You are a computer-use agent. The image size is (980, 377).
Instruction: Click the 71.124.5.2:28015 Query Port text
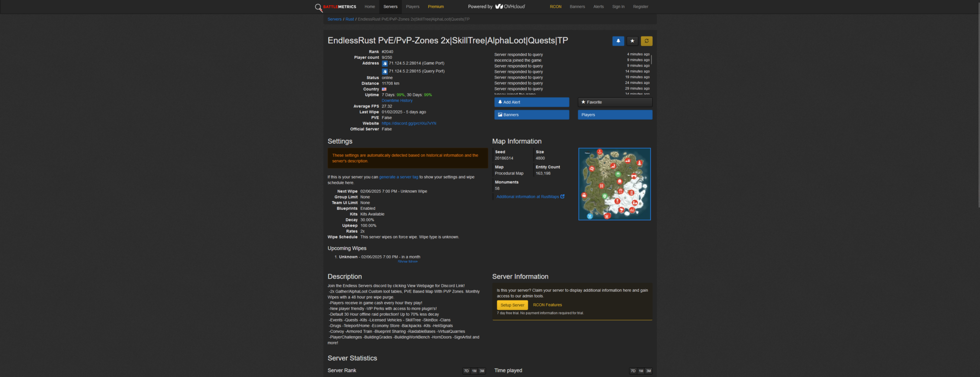coord(417,71)
